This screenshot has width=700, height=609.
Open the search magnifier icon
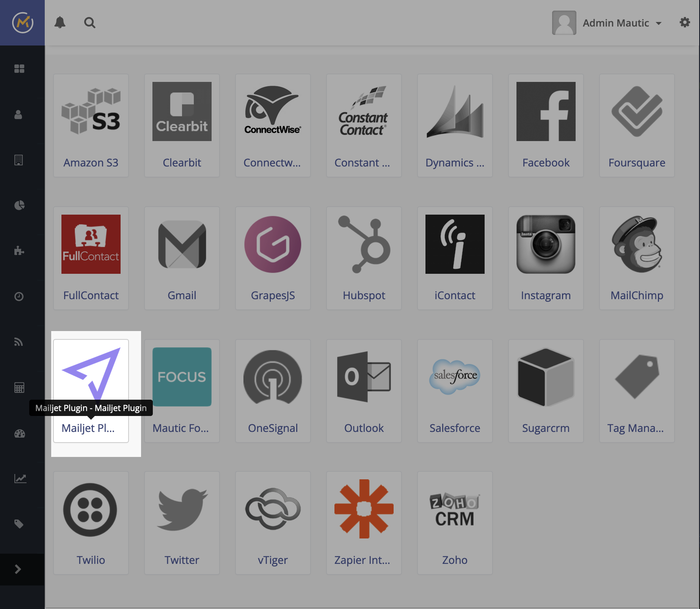(x=90, y=23)
